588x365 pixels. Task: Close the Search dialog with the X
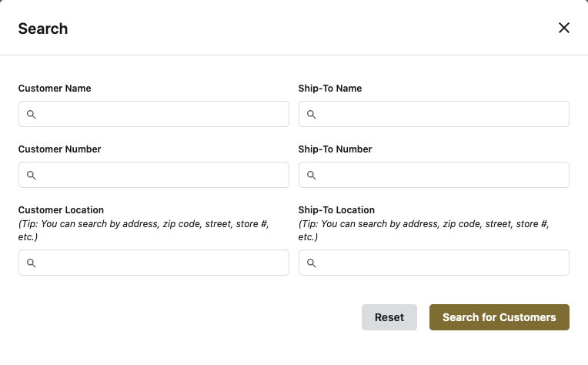coord(563,28)
